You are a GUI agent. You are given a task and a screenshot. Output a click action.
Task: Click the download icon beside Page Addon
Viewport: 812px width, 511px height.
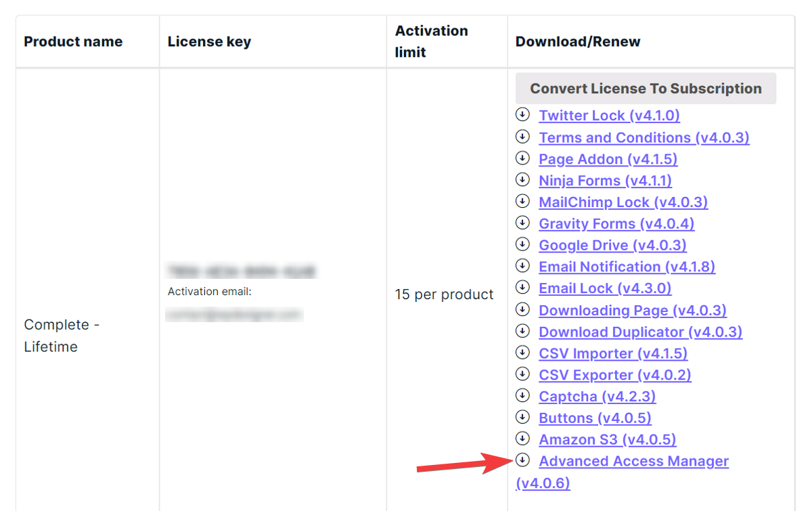point(522,158)
